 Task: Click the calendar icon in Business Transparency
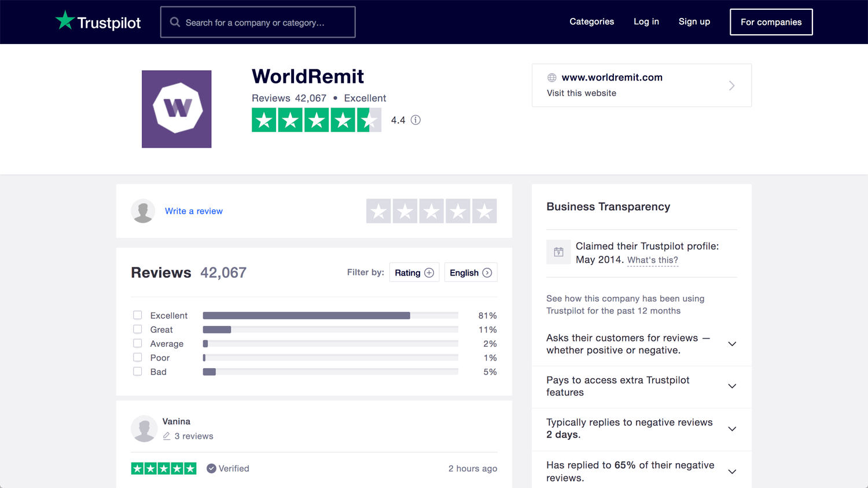558,252
